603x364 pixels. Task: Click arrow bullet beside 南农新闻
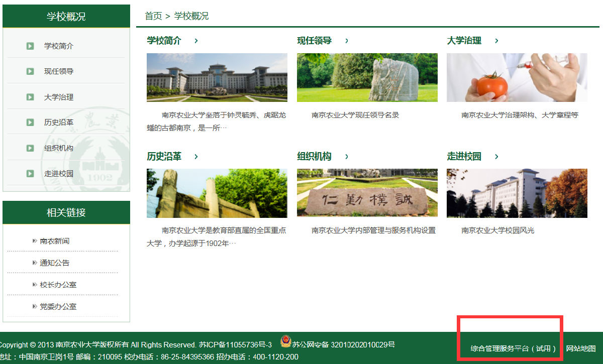(x=34, y=241)
